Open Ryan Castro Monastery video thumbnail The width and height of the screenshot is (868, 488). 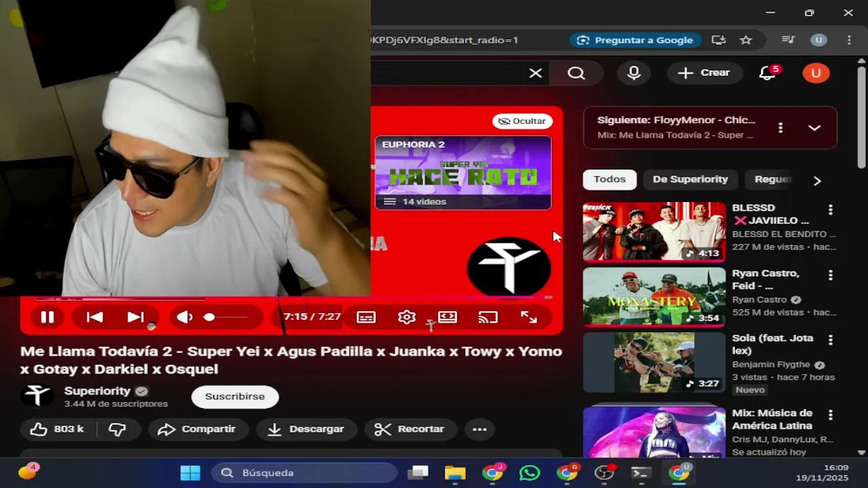654,297
